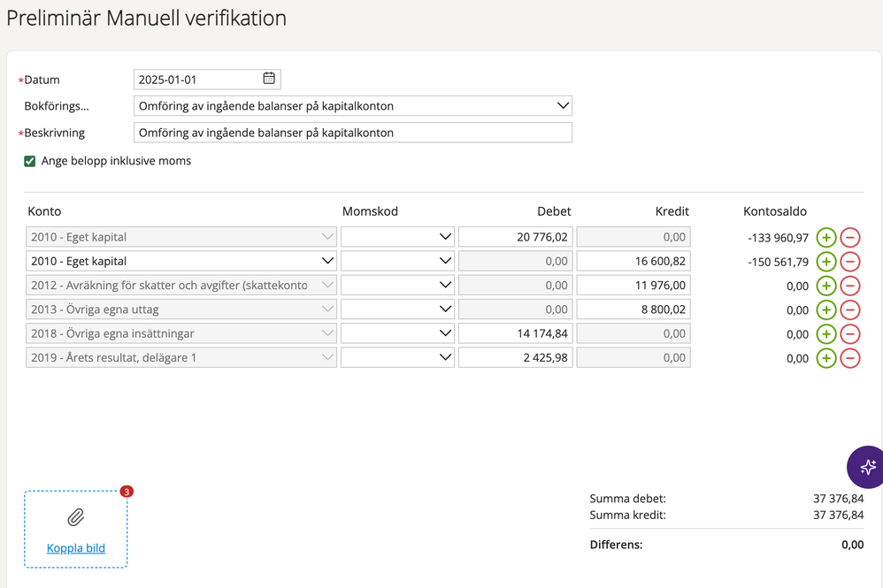Open Momskod dropdown on first row
This screenshot has width=883, height=588.
click(x=444, y=237)
